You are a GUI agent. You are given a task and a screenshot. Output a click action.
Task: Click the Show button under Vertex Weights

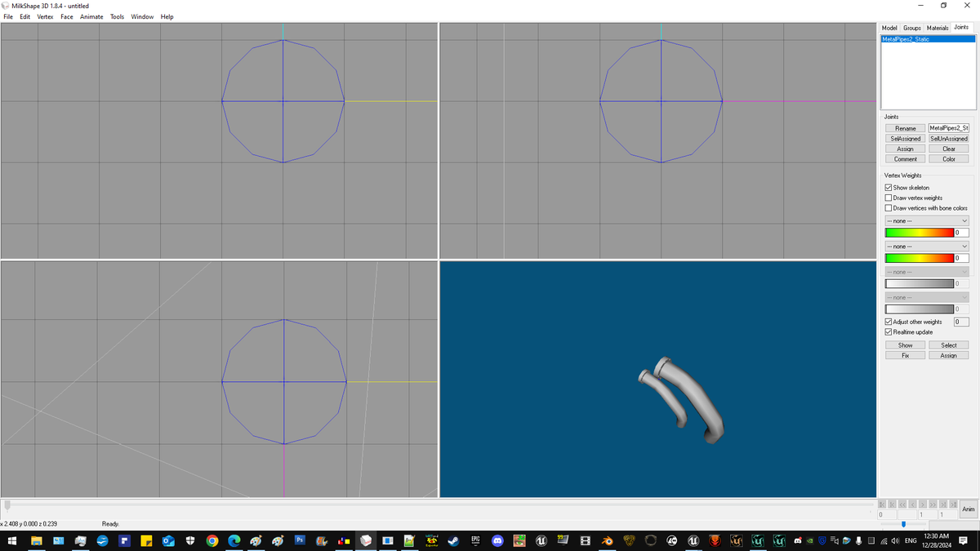(906, 345)
